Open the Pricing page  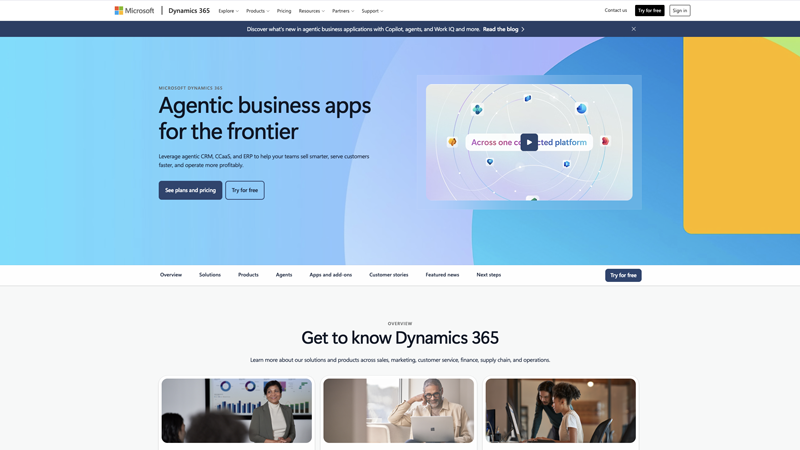pos(284,11)
